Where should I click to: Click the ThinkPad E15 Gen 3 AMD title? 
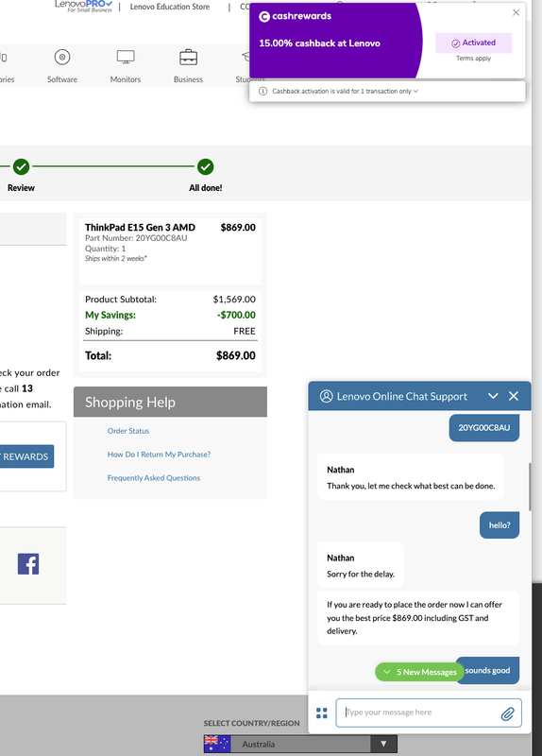pyautogui.click(x=140, y=228)
